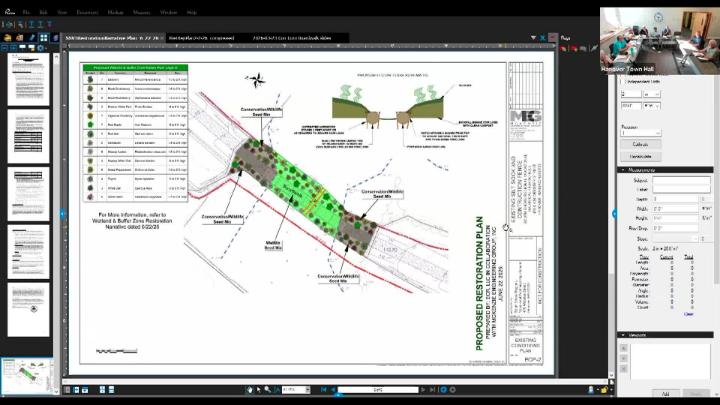Open the Markup menu

coord(115,12)
